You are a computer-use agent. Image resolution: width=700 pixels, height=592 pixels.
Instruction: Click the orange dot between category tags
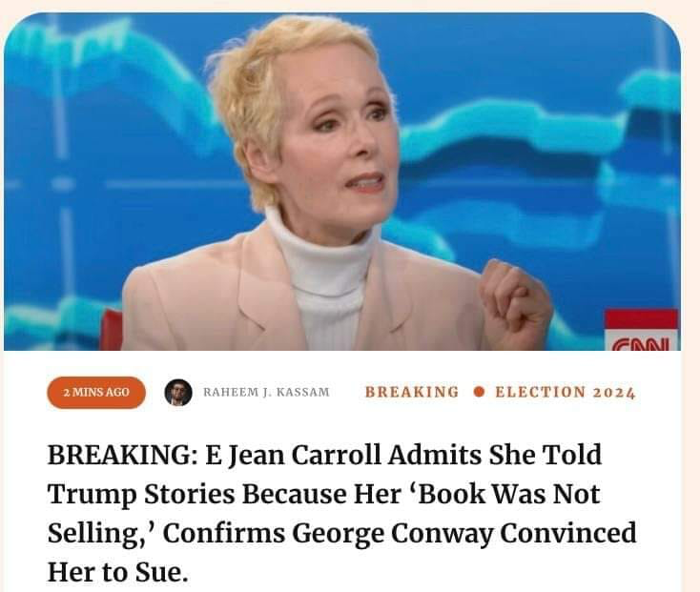point(479,392)
